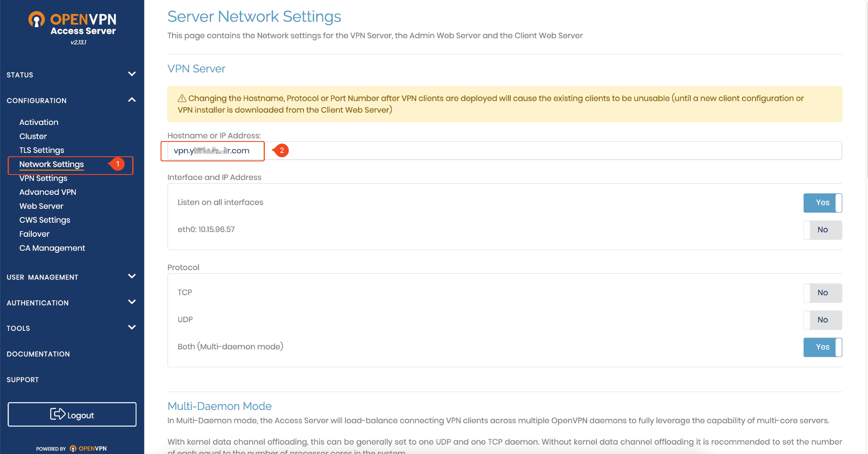Open TLS Settings in the sidebar
This screenshot has height=454, width=868.
tap(42, 150)
